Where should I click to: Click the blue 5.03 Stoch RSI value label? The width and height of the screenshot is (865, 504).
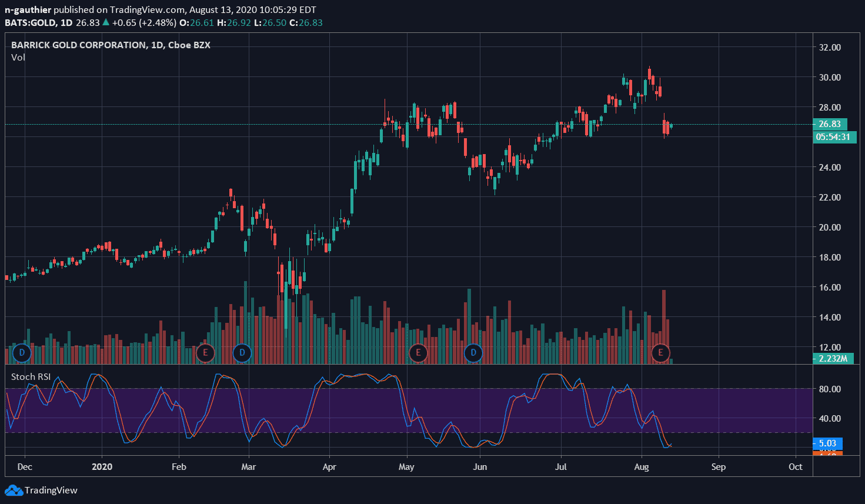(x=827, y=443)
